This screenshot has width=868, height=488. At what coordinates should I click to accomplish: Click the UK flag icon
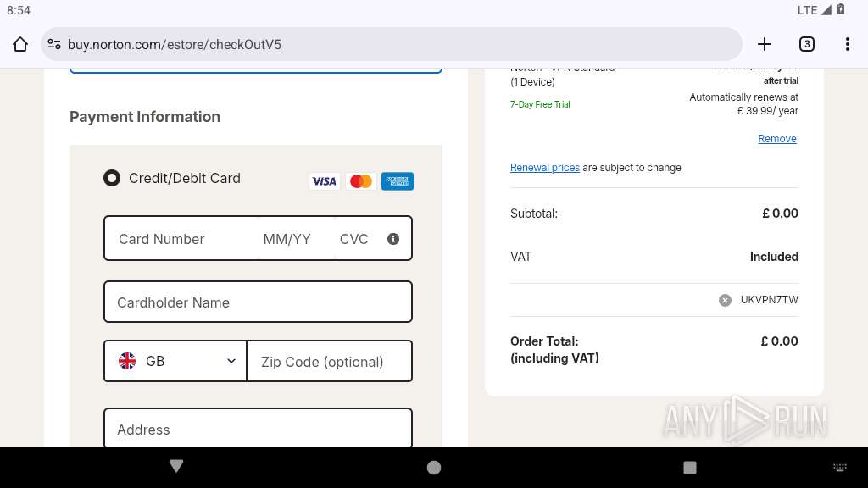click(127, 361)
